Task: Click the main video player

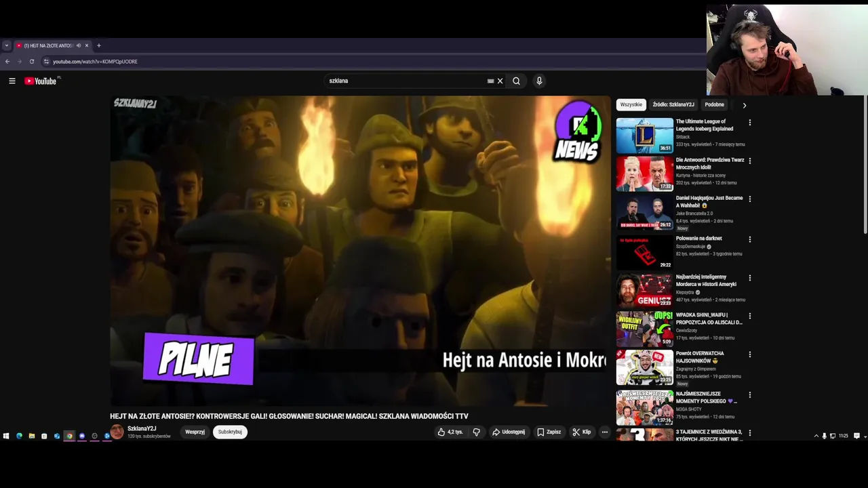Action: point(360,251)
